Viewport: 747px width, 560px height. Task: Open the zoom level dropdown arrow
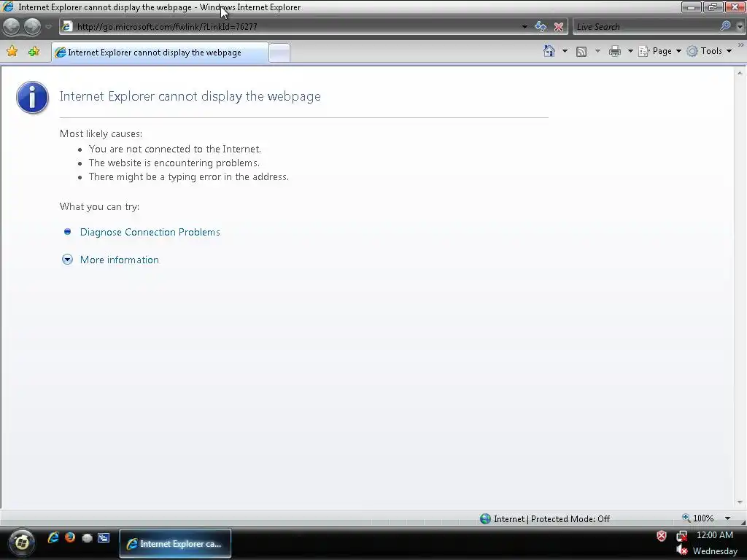727,518
